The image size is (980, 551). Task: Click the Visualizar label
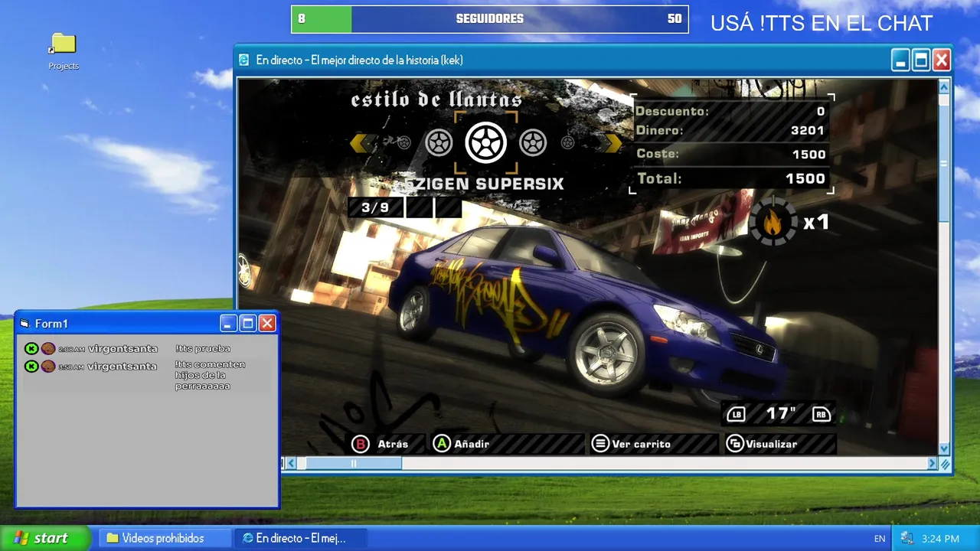point(772,444)
